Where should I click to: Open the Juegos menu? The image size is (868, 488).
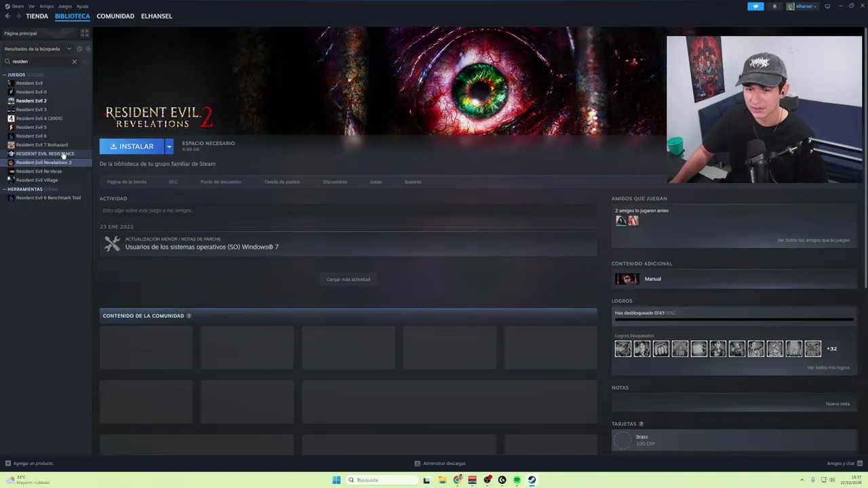[x=65, y=6]
